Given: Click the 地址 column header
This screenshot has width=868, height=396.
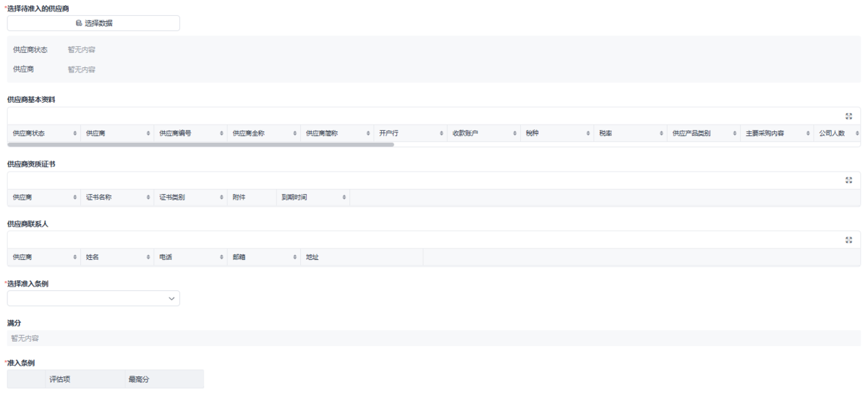Looking at the screenshot, I should (362, 257).
